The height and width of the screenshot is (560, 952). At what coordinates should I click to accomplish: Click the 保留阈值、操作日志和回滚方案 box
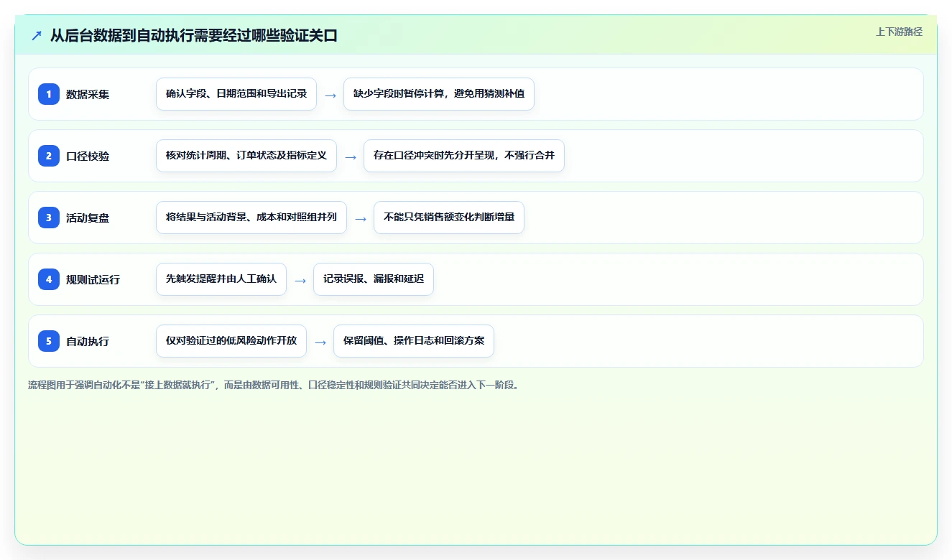414,341
